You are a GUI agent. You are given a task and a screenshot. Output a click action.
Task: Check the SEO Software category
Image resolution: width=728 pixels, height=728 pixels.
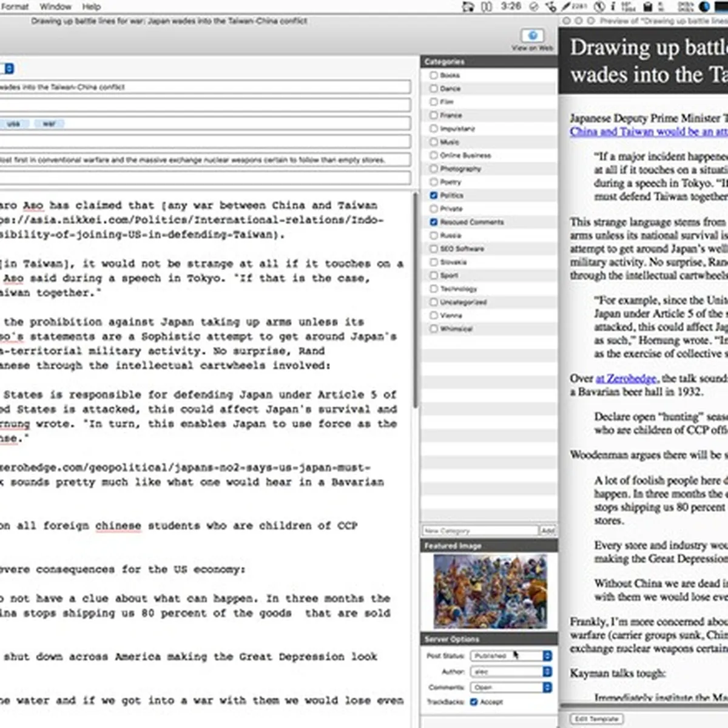click(433, 249)
